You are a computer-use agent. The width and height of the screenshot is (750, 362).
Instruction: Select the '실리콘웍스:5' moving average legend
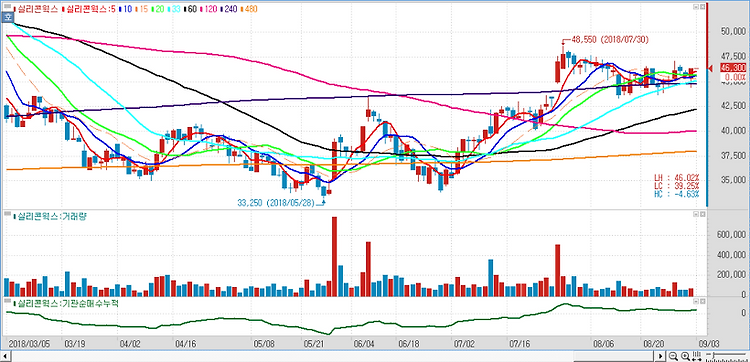pyautogui.click(x=89, y=8)
